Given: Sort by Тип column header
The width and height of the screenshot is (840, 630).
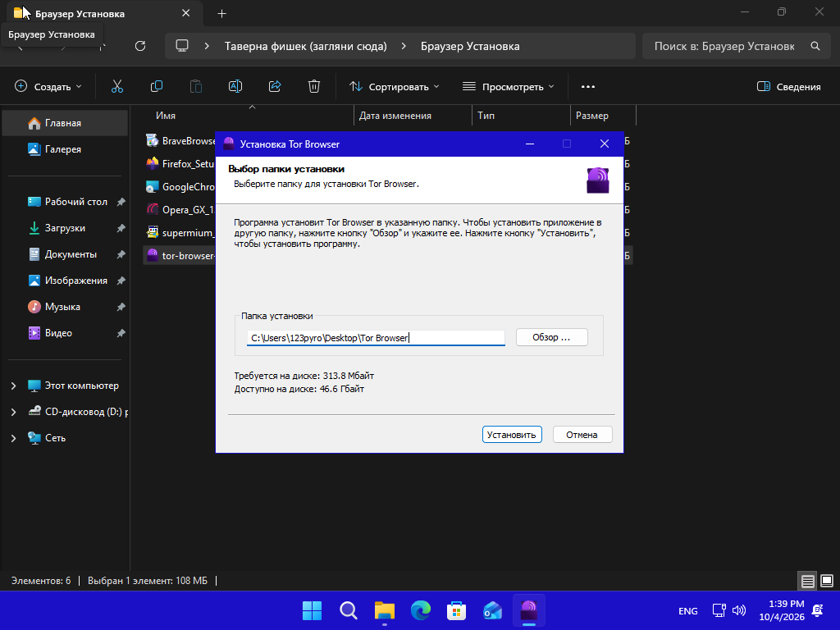Looking at the screenshot, I should (521, 115).
